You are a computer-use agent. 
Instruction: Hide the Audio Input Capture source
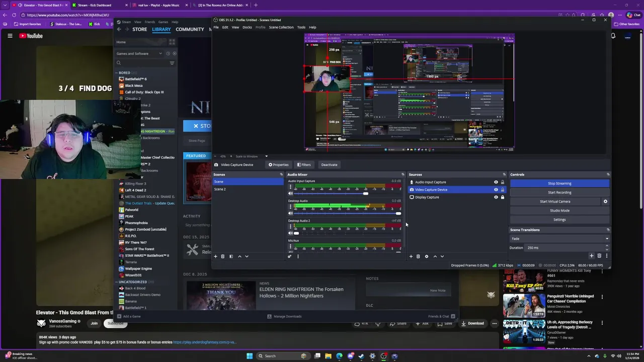click(496, 182)
